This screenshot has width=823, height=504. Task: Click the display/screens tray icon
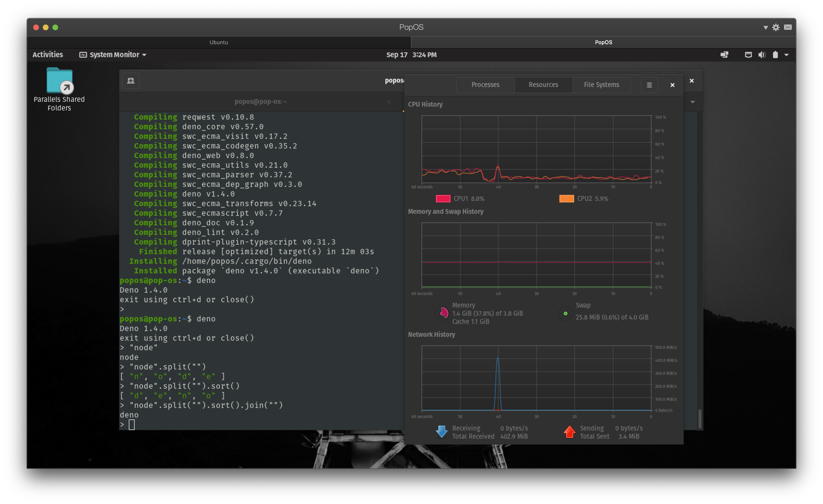pos(724,55)
